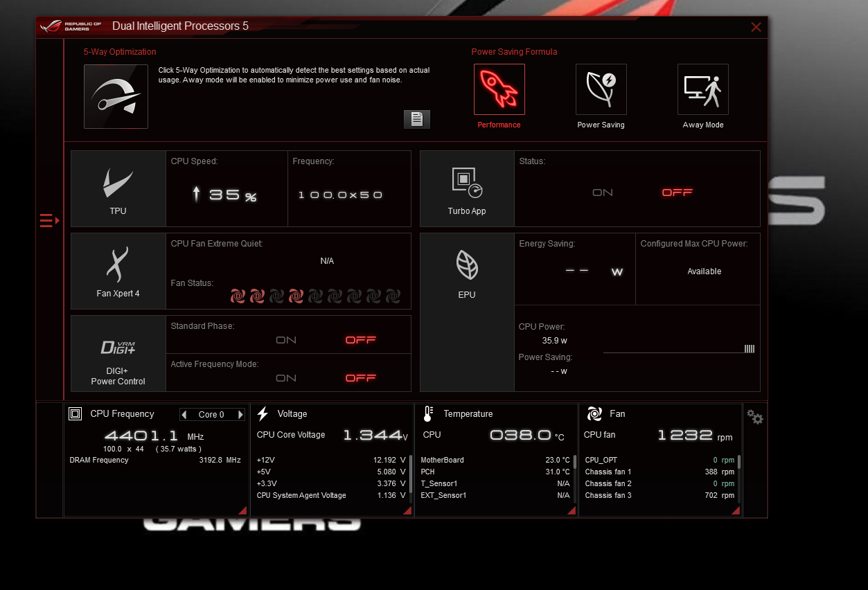Click the +12V voltage row

[x=331, y=460]
